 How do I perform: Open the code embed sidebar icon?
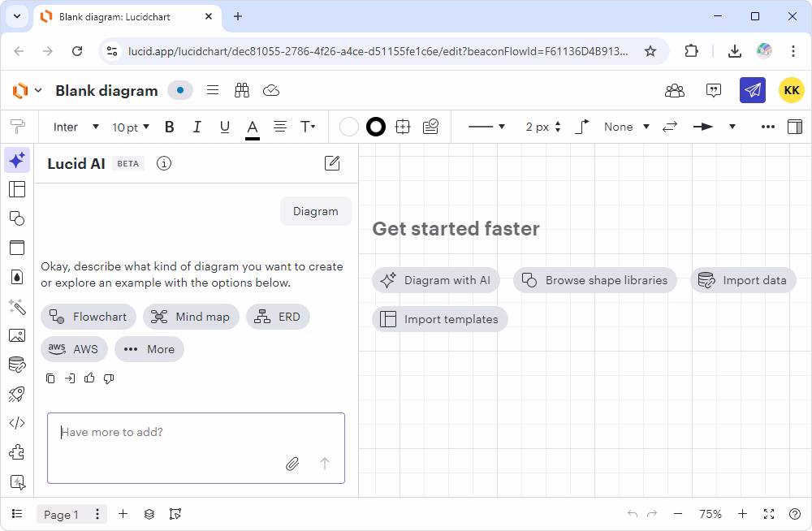tap(16, 423)
